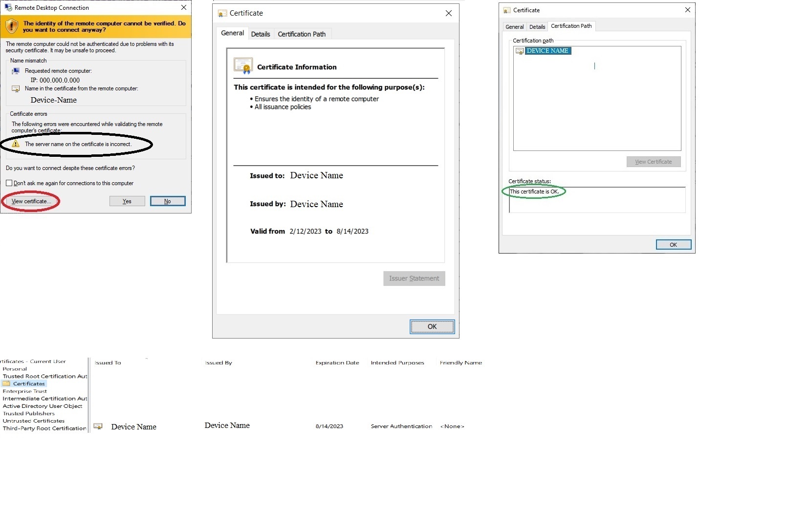Sort by the Issued By column header
The width and height of the screenshot is (787, 532).
click(x=219, y=363)
